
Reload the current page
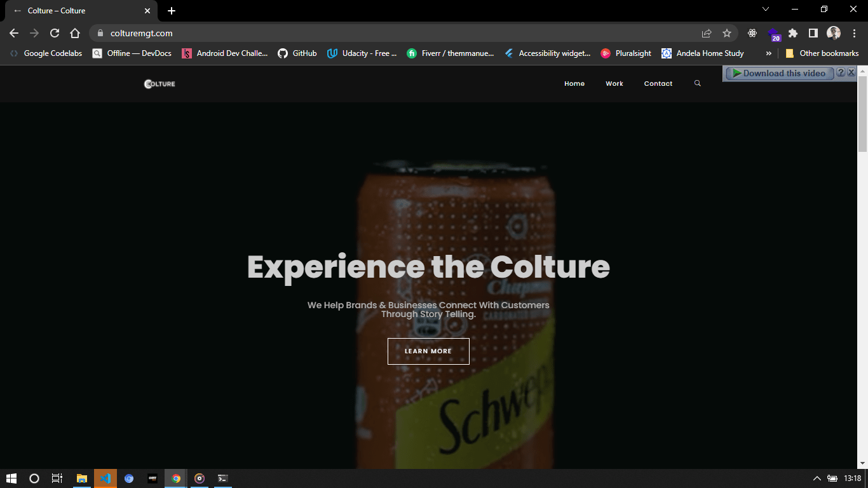[55, 33]
